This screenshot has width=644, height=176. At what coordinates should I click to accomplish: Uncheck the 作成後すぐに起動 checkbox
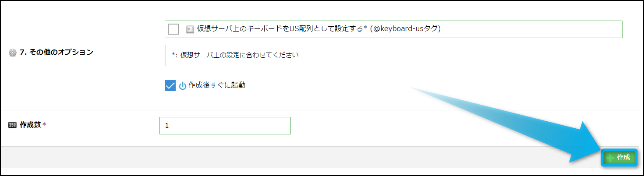170,85
